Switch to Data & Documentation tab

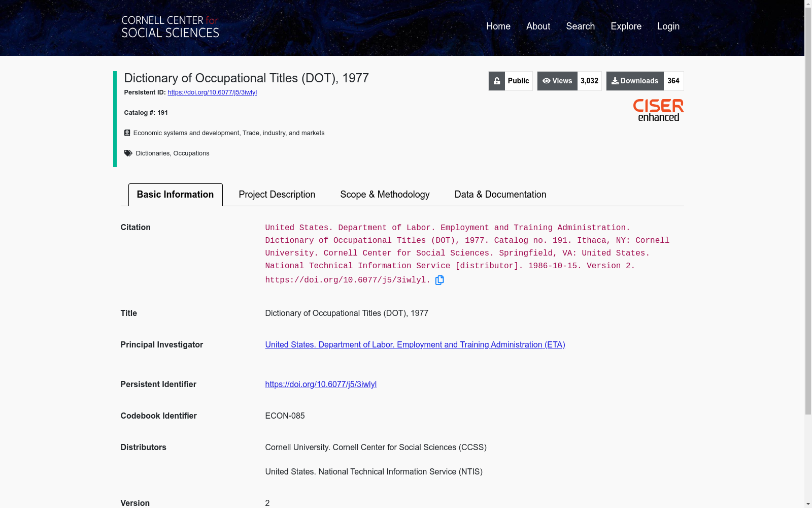click(500, 195)
